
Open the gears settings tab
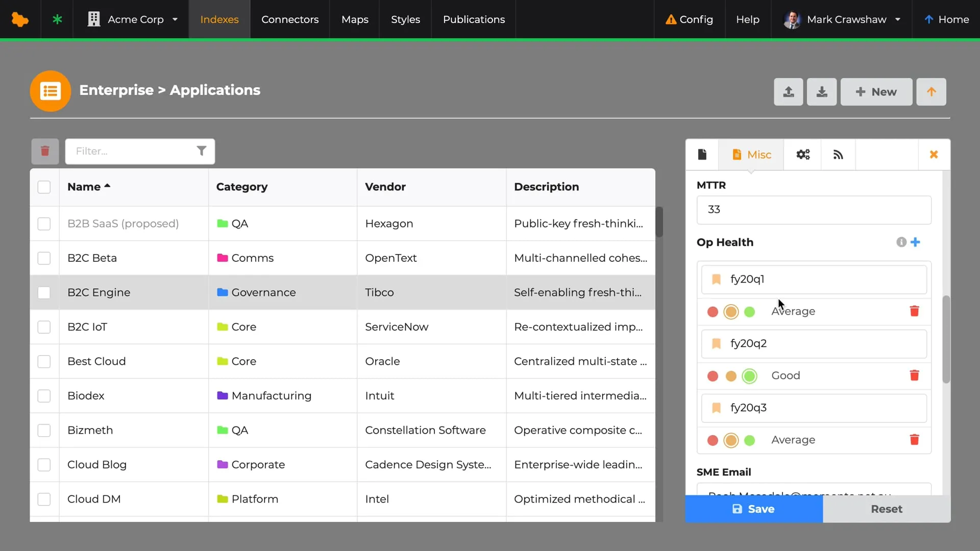pos(803,155)
